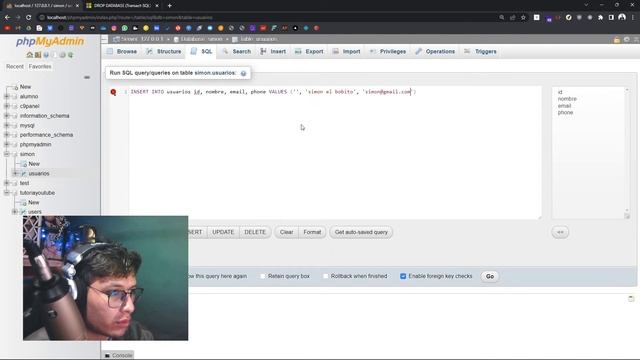This screenshot has width=640, height=360.
Task: Click inside the SQL query text area
Action: (x=336, y=153)
